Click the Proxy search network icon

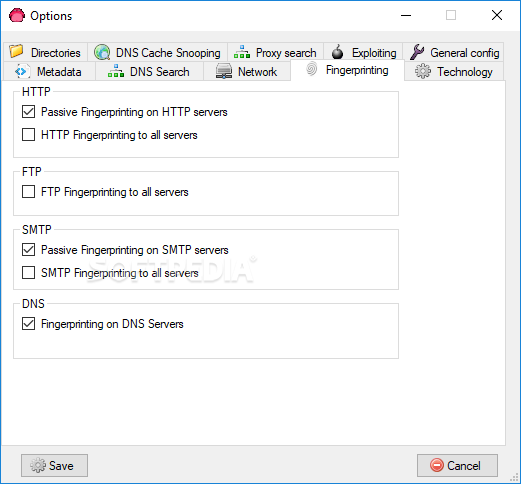click(x=242, y=52)
